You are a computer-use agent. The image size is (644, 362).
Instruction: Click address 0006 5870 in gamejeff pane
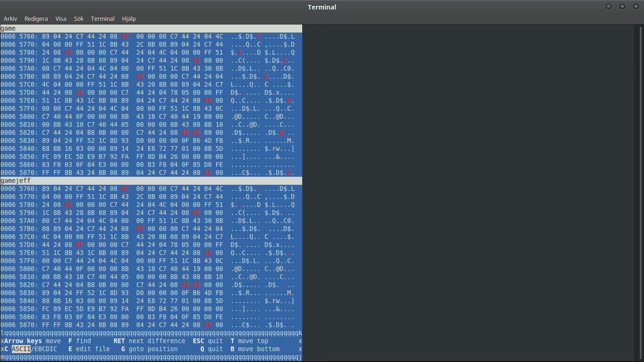pyautogui.click(x=19, y=325)
